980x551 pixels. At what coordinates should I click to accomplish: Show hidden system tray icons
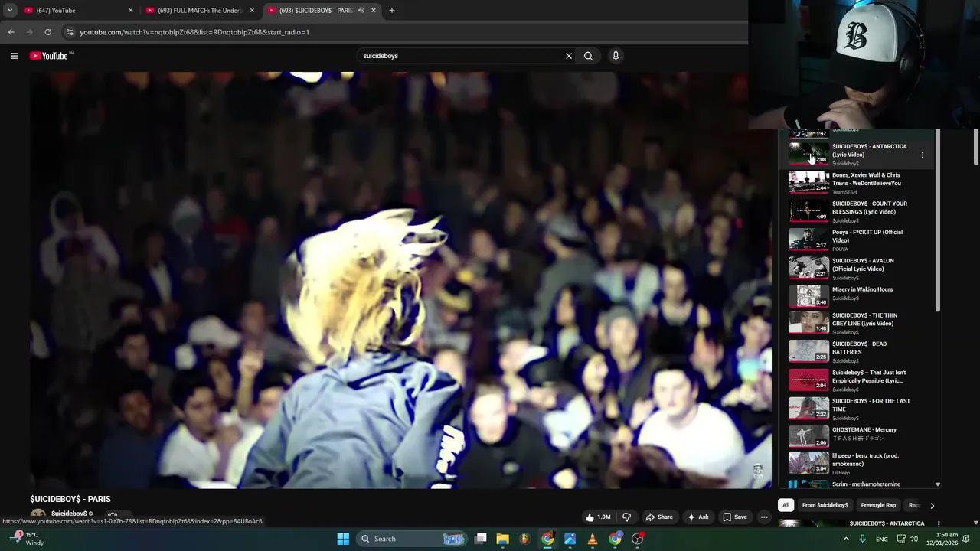click(x=846, y=539)
